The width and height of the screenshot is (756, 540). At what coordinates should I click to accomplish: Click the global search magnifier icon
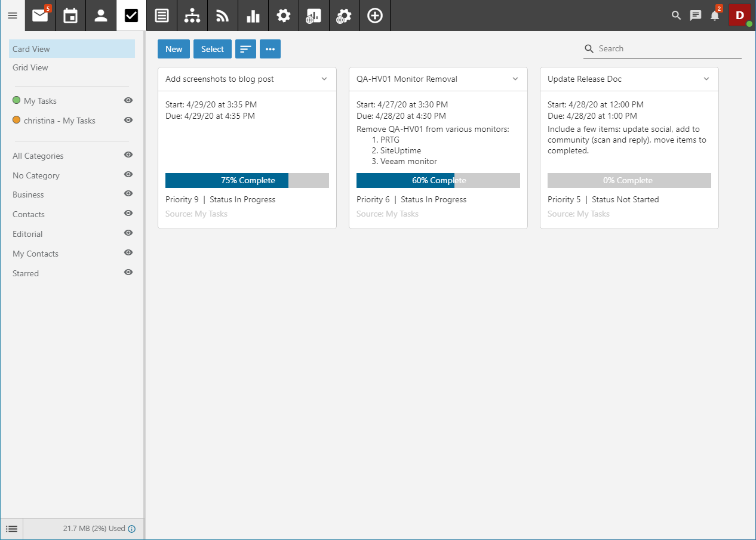(x=675, y=16)
